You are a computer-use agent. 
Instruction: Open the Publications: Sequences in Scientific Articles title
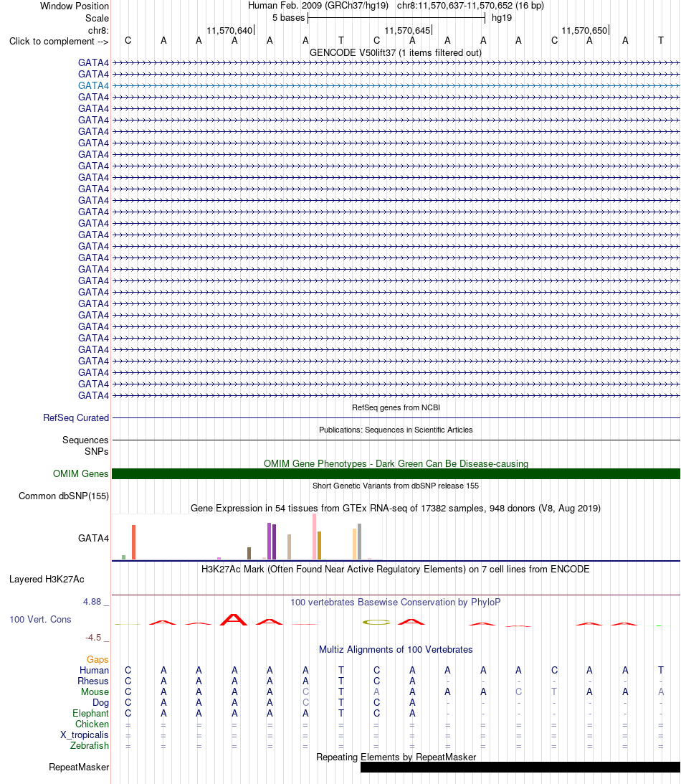click(396, 430)
